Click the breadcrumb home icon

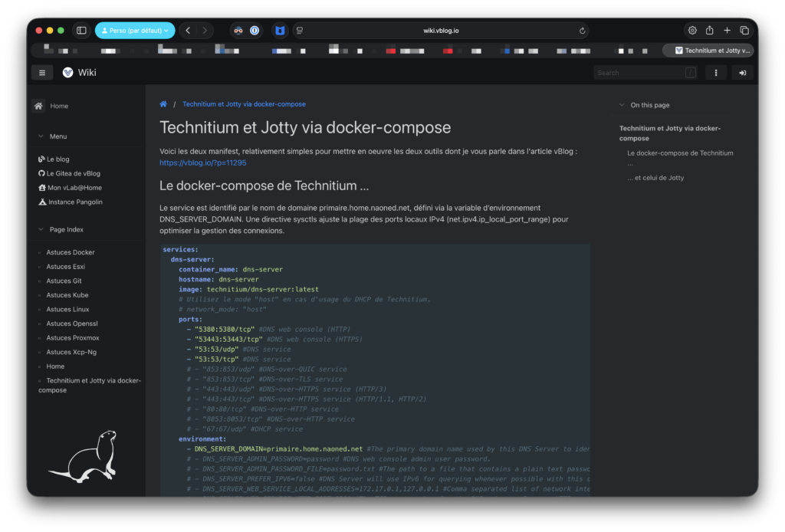click(x=163, y=104)
